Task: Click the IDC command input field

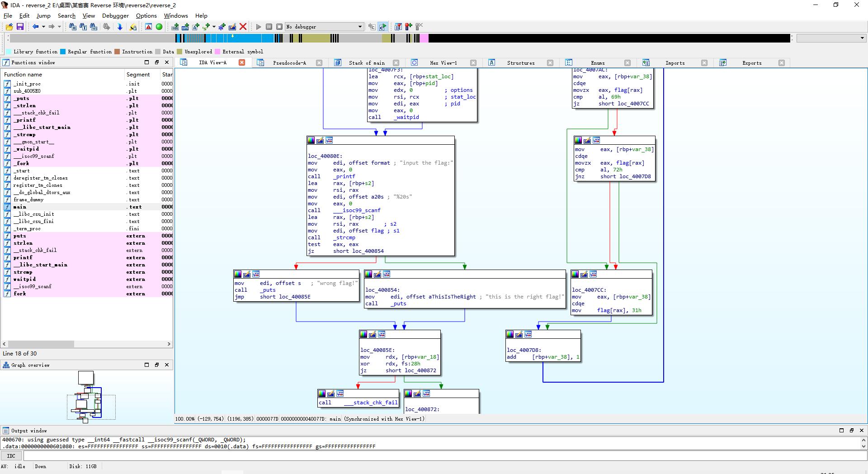Action: 443,456
